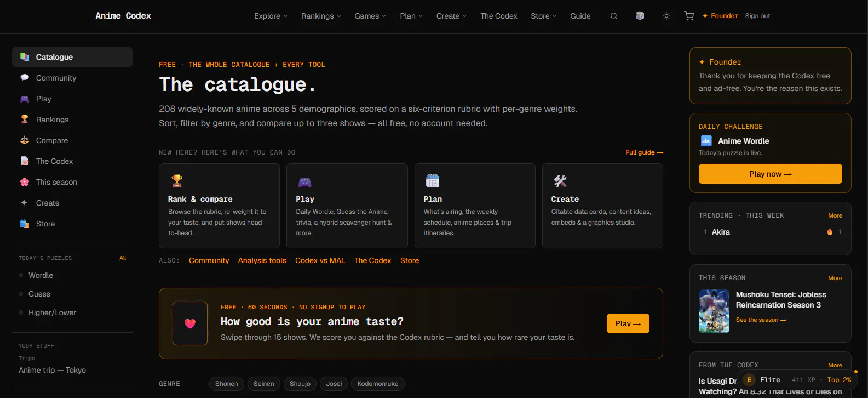Open the Rank & compare card
Viewport: 868px width, 398px height.
219,206
